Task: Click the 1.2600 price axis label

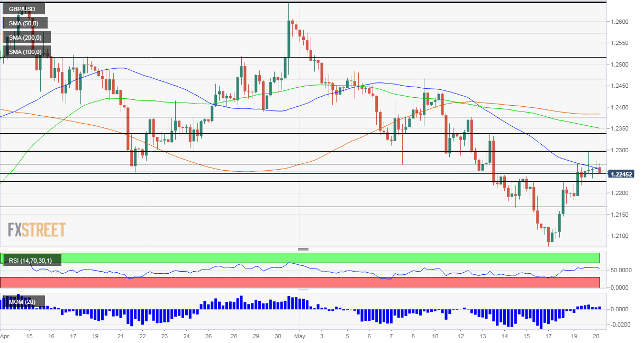Action: coord(619,22)
